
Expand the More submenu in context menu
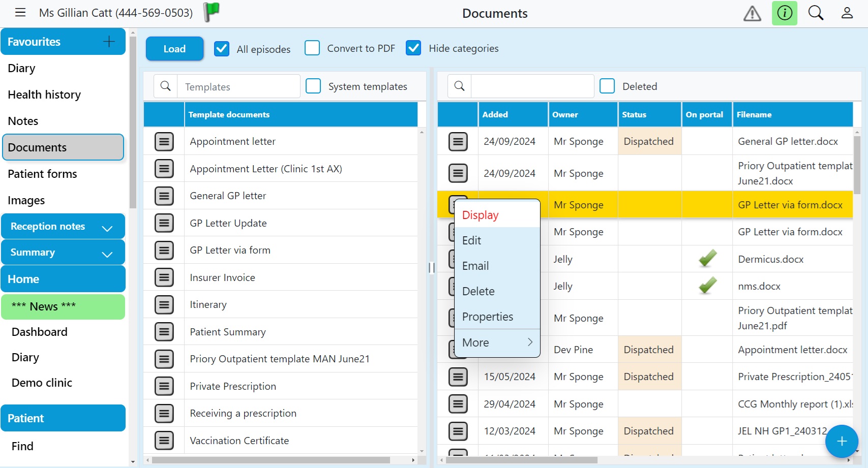[497, 342]
